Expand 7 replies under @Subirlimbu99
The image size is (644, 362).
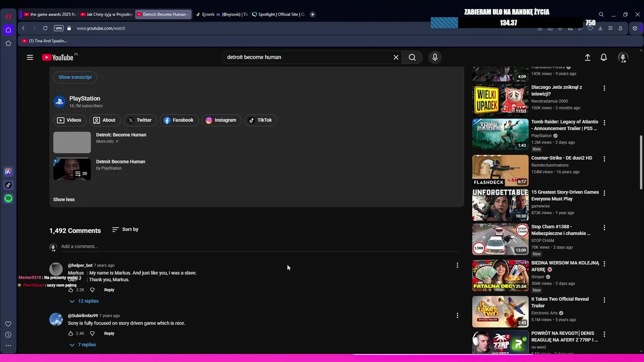click(x=83, y=345)
